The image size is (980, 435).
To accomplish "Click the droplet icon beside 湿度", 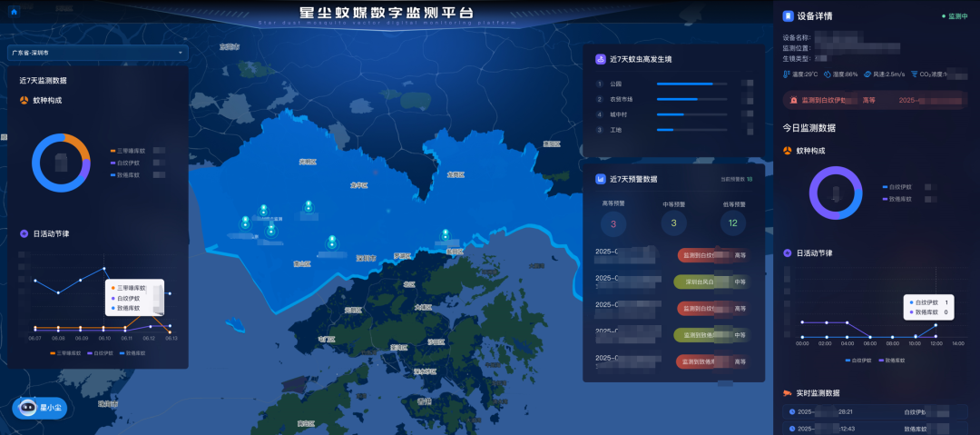I will [x=827, y=74].
